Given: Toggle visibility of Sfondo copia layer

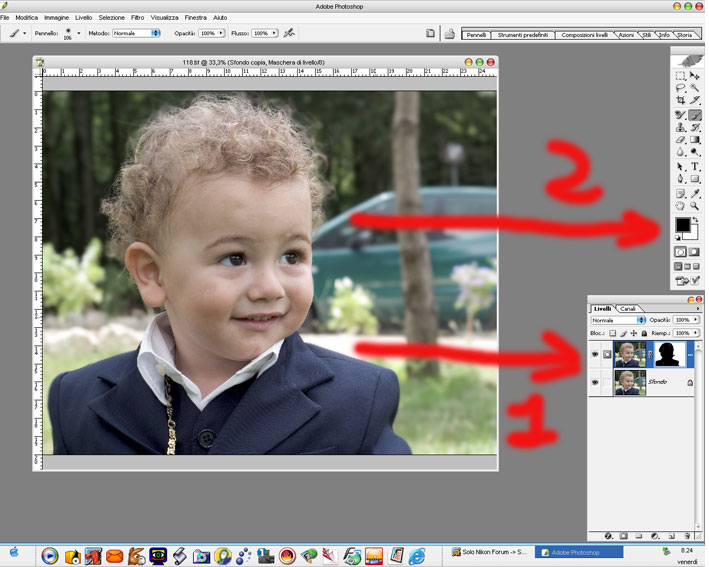Looking at the screenshot, I should tap(595, 353).
